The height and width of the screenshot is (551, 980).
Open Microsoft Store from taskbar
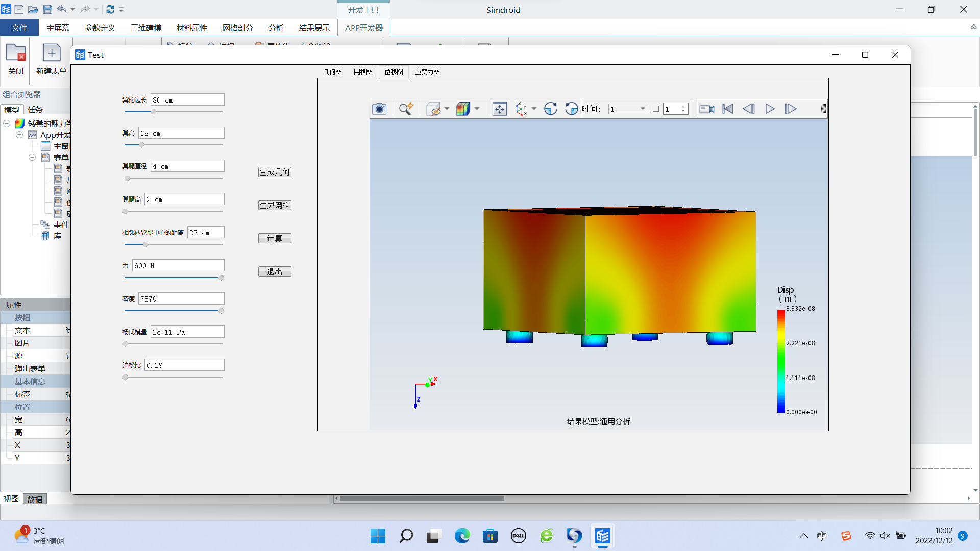tap(491, 536)
